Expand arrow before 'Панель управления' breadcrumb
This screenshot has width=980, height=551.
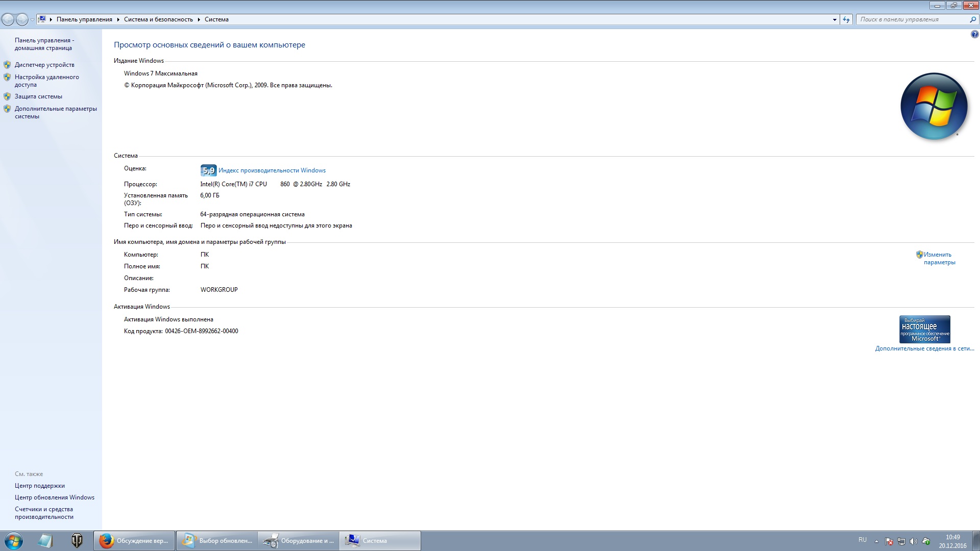point(51,19)
